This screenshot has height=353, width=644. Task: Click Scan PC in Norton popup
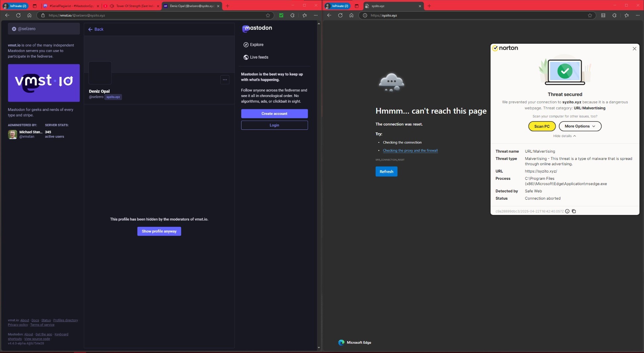click(542, 126)
